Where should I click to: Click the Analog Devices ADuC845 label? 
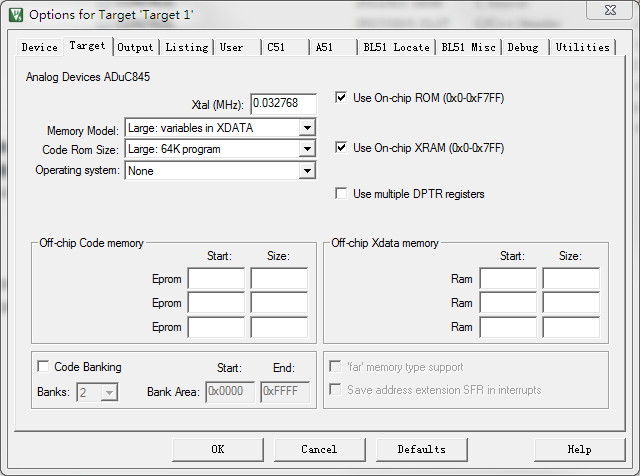[x=88, y=77]
